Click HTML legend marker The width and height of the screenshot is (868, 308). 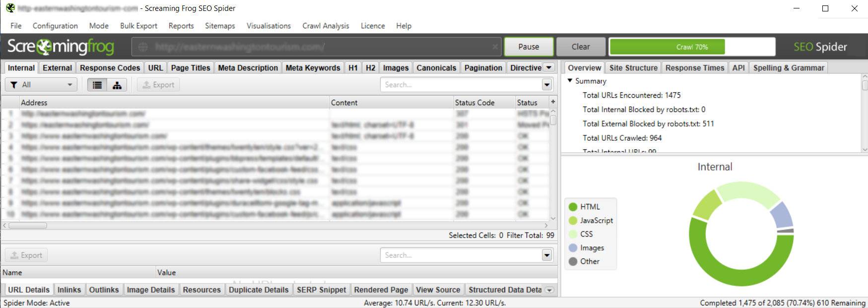(x=573, y=207)
